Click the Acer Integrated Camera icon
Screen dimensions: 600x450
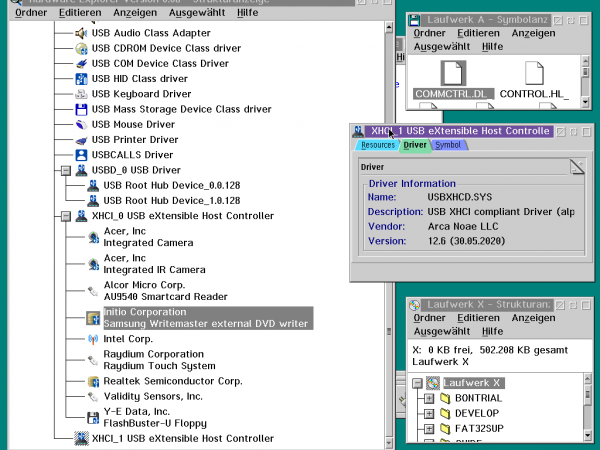[93, 237]
